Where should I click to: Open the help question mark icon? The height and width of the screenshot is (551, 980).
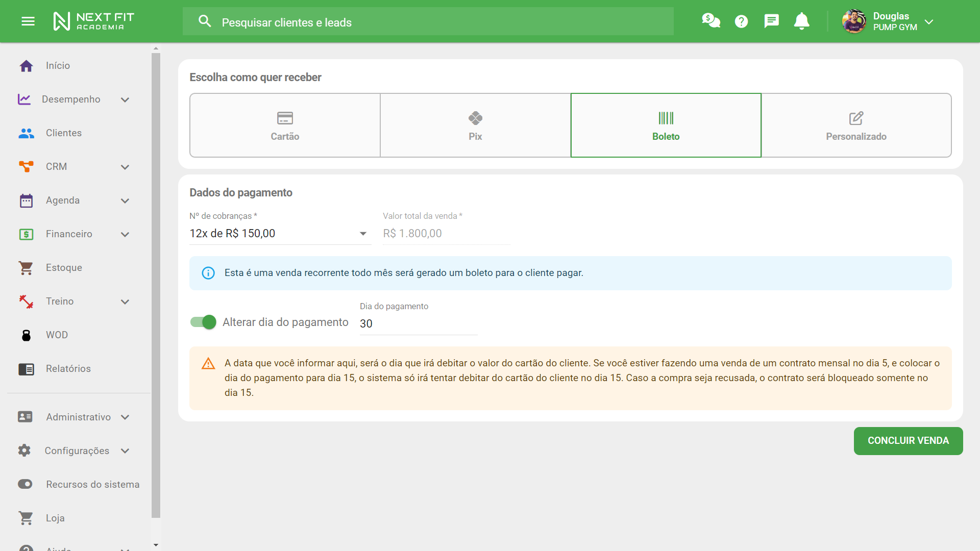tap(741, 21)
